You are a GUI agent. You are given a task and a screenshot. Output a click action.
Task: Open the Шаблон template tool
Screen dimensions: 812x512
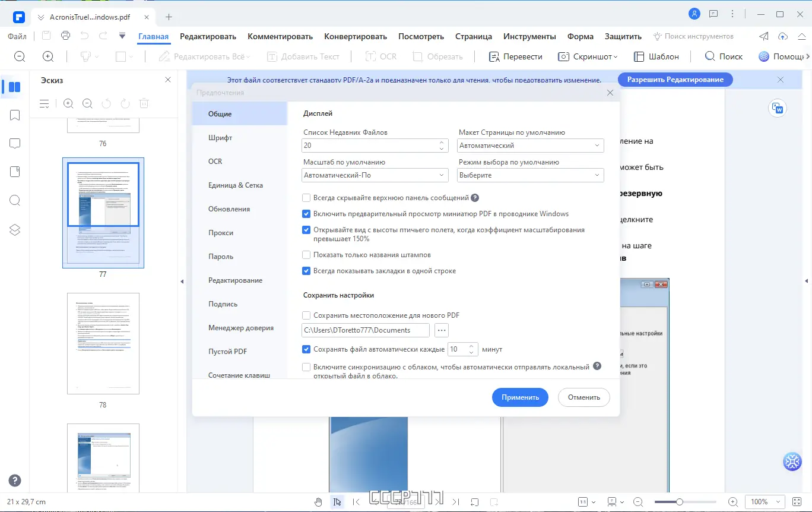(656, 56)
